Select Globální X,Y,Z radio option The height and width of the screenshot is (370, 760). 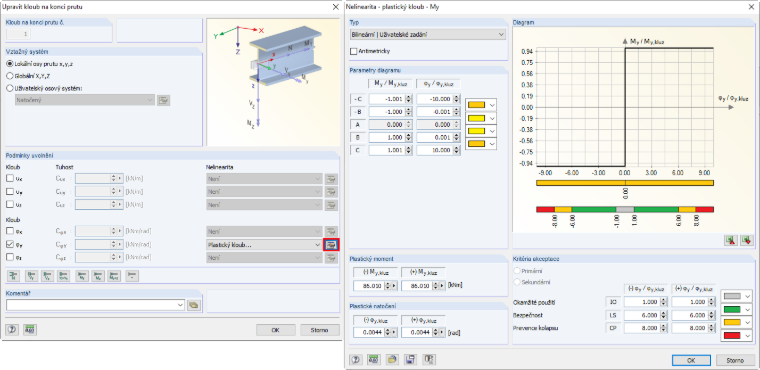10,76
